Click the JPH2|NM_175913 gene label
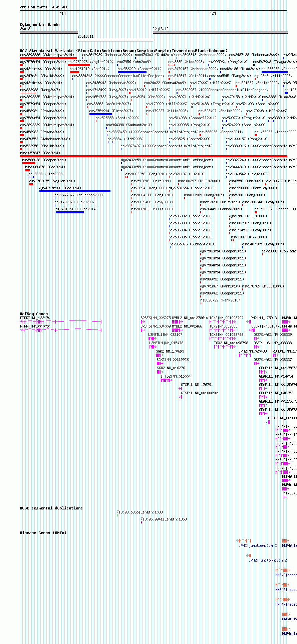Viewport: 297px width, 644px height. 263,318
